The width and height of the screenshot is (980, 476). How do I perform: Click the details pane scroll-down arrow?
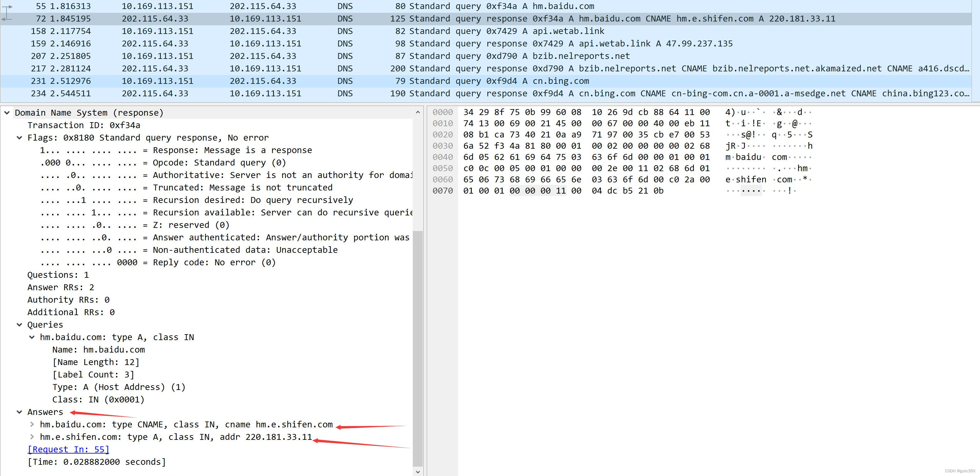418,471
